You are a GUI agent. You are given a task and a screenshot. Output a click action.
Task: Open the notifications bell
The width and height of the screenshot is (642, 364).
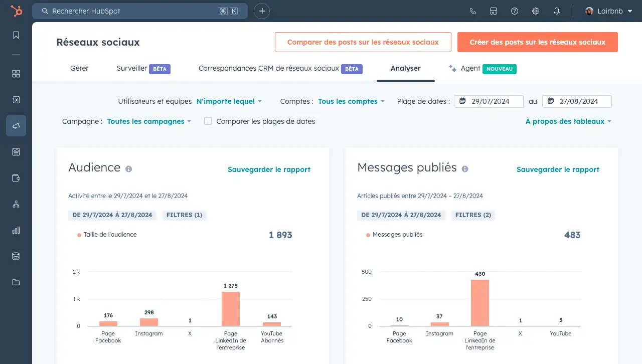click(557, 11)
